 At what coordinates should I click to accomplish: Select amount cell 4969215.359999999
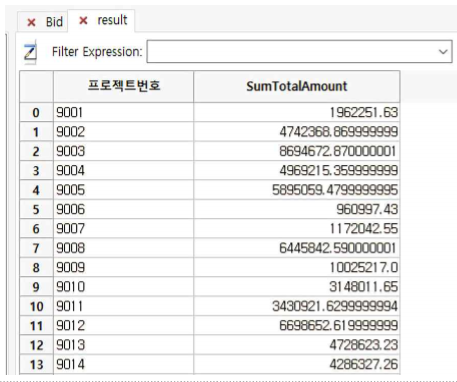click(x=297, y=170)
